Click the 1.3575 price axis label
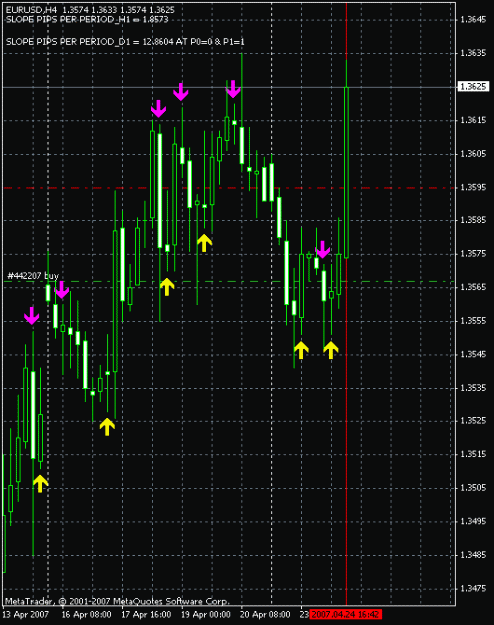Viewport: 494px width, 625px height. coord(473,254)
